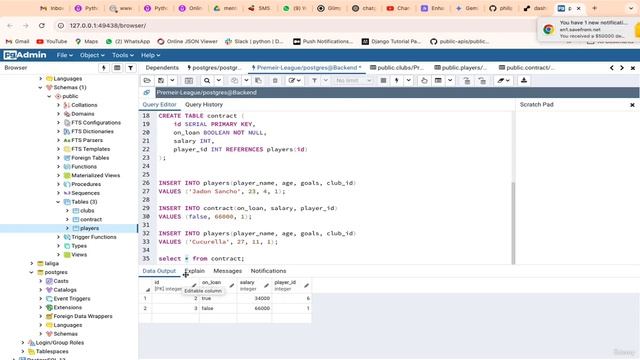640x360 pixels.
Task: Open the Execute options dropdown arrow
Action: click(x=408, y=80)
